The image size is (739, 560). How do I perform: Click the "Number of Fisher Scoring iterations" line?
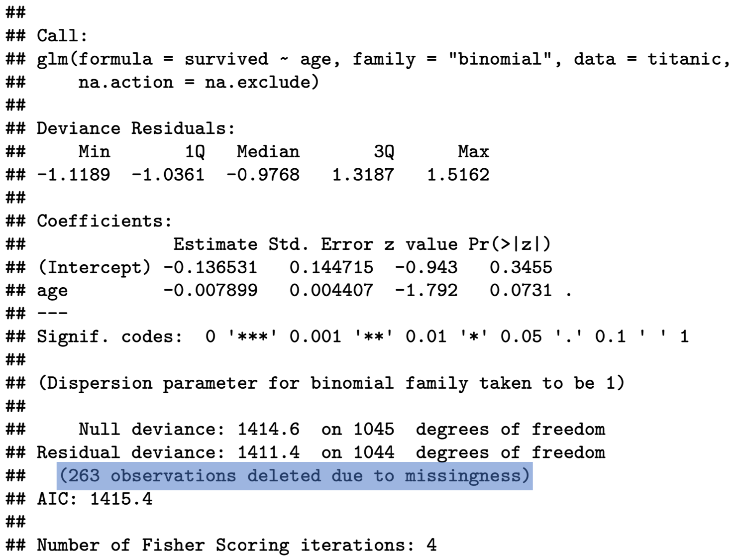click(236, 545)
